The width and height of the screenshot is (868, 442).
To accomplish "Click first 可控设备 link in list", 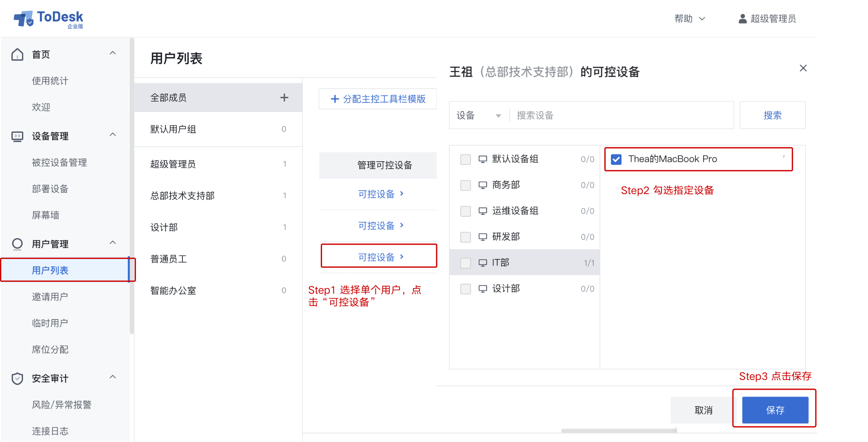I will (381, 194).
